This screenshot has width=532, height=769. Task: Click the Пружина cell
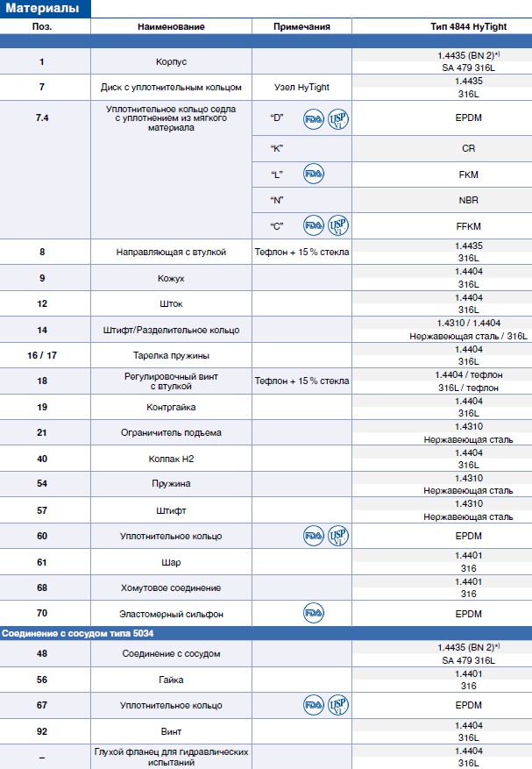[x=171, y=483]
